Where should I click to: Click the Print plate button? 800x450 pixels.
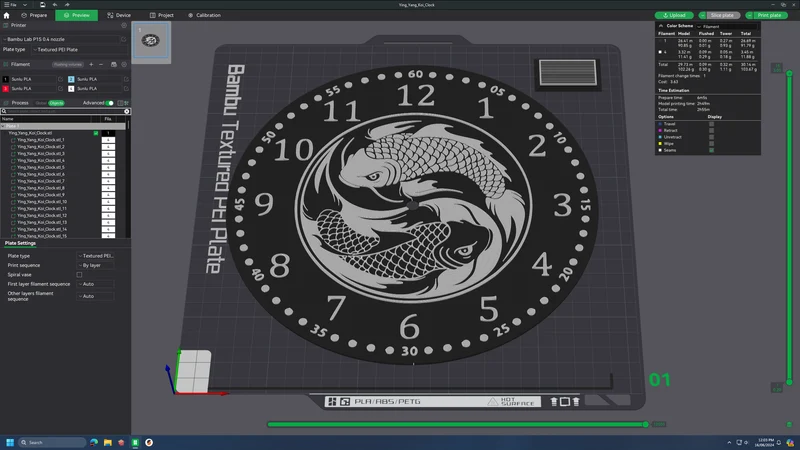pyautogui.click(x=766, y=15)
